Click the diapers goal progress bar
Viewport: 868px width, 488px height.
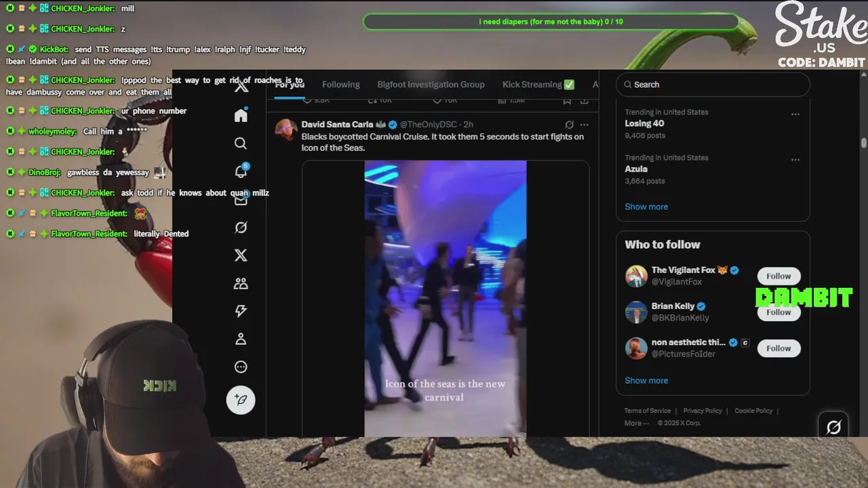(551, 22)
